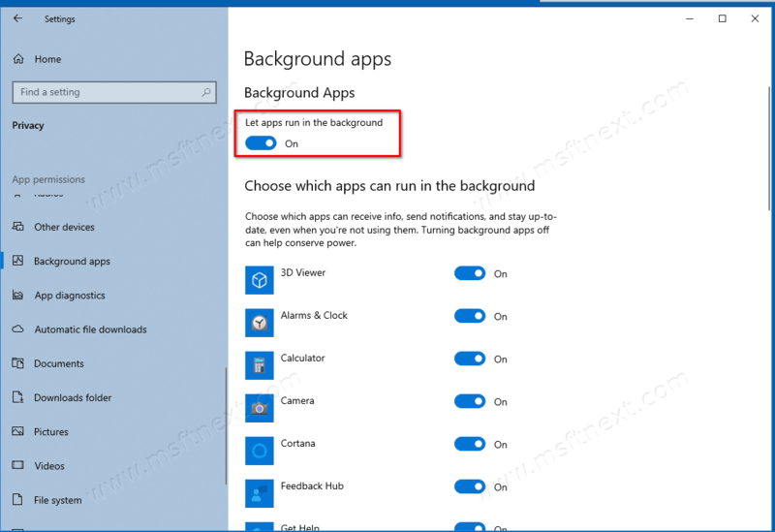Toggle Alarms & Clock background permission
The height and width of the screenshot is (532, 775).
tap(470, 316)
